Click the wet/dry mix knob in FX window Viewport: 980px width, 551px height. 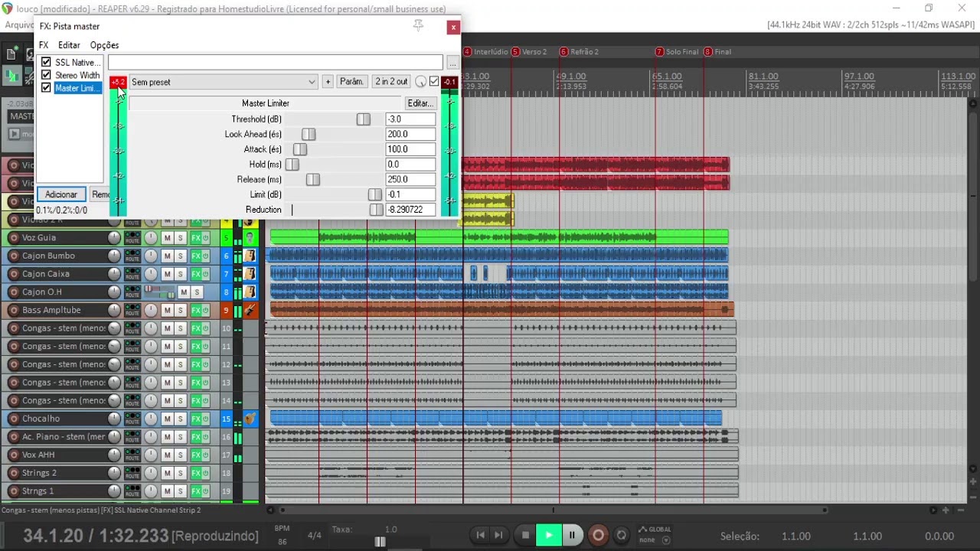420,82
